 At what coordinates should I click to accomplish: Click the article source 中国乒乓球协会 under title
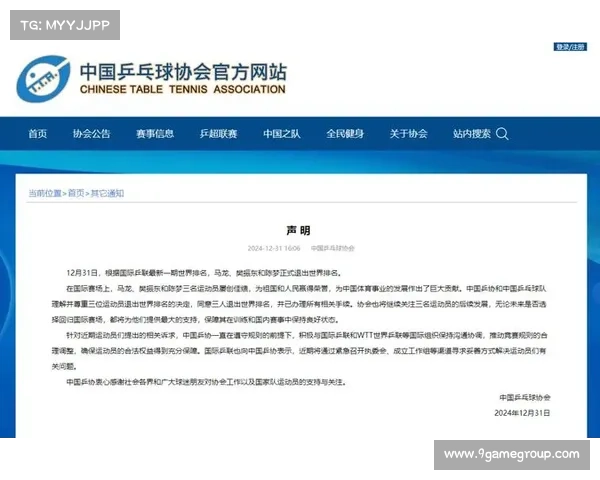pyautogui.click(x=331, y=247)
